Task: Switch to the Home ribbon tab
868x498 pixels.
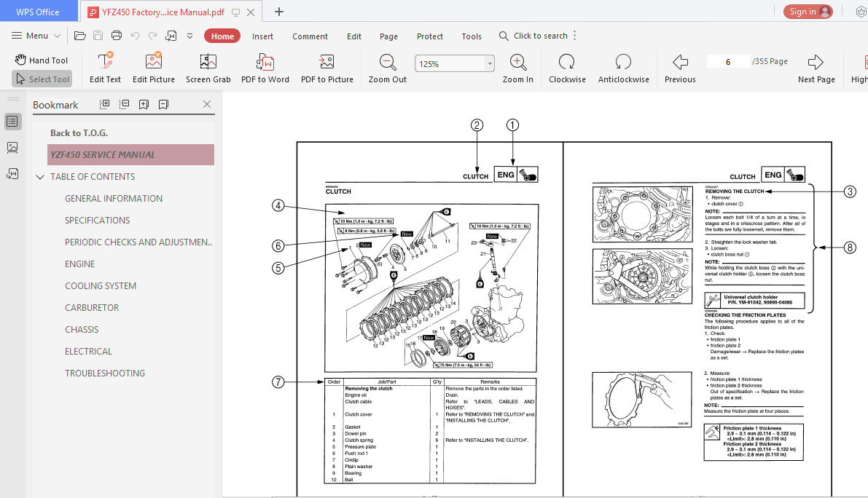Action: 222,36
